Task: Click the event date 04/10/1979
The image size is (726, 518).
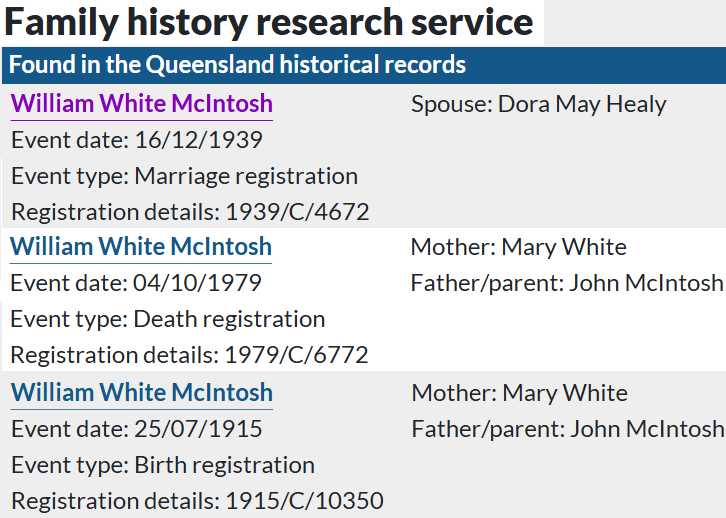Action: tap(197, 283)
